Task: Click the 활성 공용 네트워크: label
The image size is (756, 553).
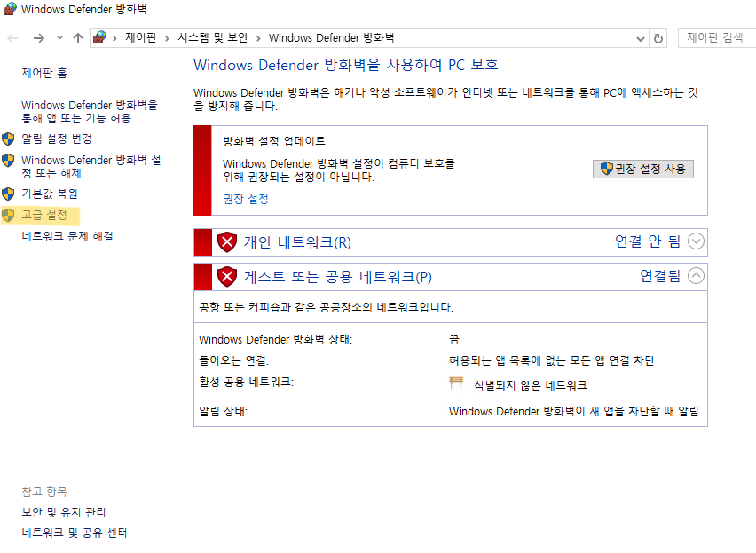Action: tap(246, 382)
